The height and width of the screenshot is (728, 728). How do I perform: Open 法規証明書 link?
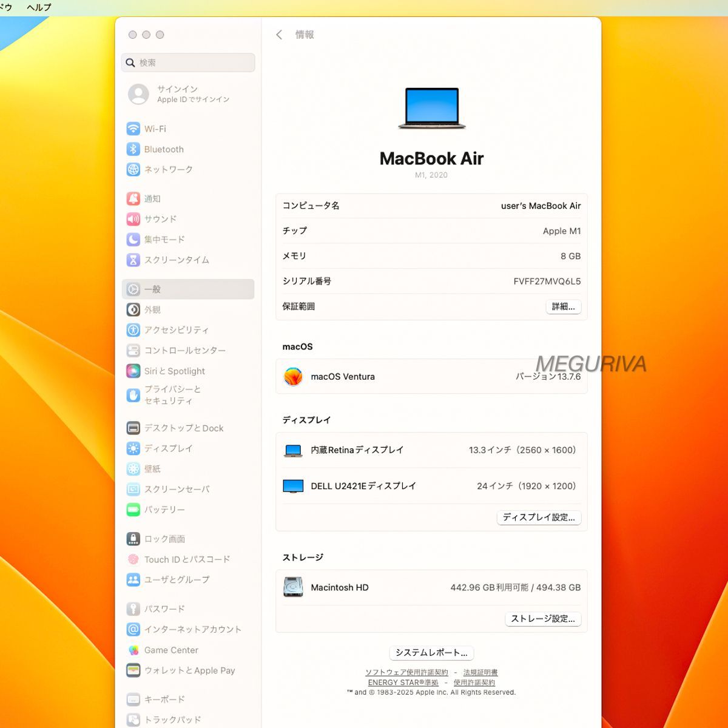click(480, 672)
